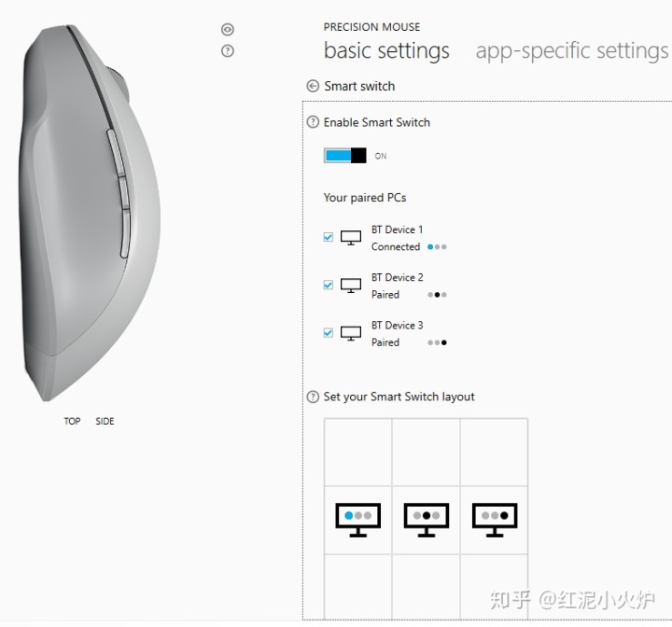Click the empty top-left layout grid cell
The image size is (672, 627).
(x=357, y=453)
